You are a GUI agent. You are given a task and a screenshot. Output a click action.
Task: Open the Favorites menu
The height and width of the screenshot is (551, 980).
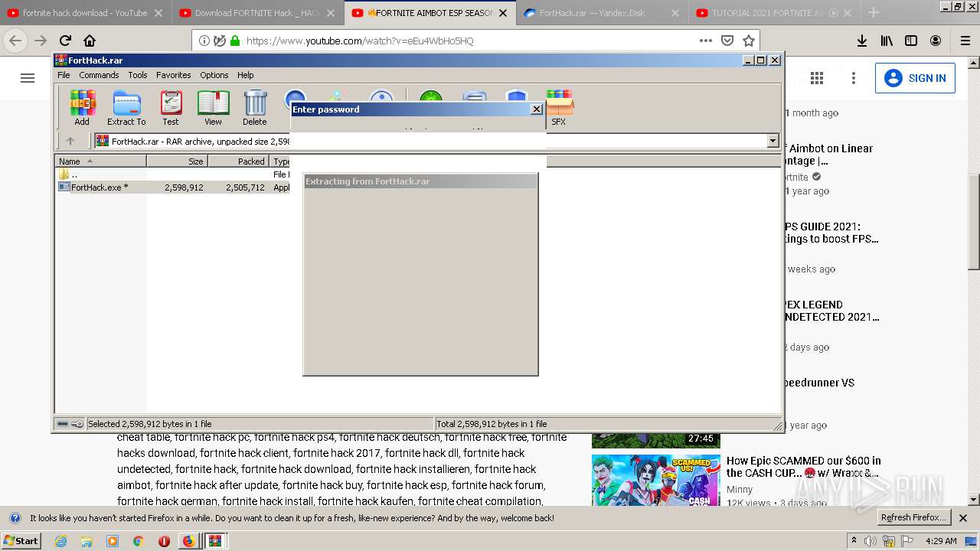tap(174, 75)
